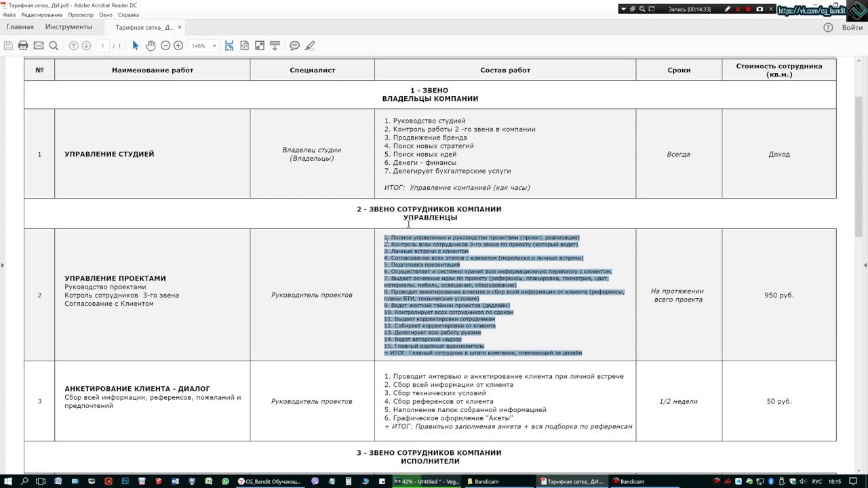The image size is (868, 488).
Task: Go to previous page arrow
Action: coord(74,45)
